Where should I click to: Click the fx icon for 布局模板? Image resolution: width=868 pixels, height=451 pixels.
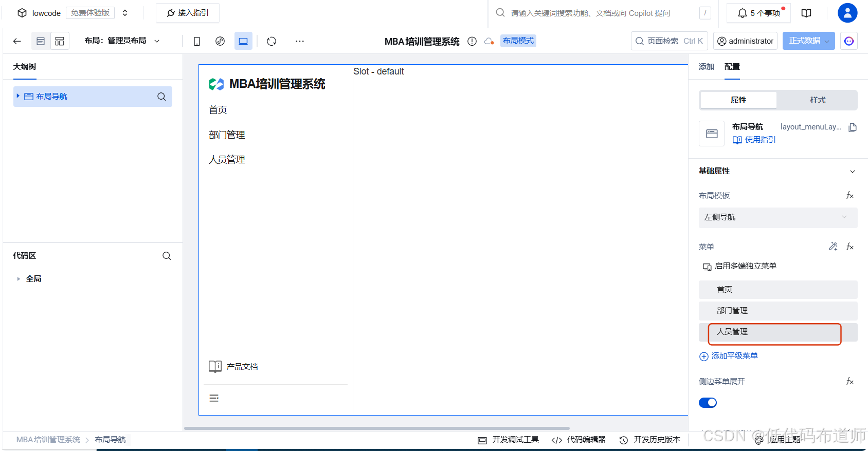point(850,195)
